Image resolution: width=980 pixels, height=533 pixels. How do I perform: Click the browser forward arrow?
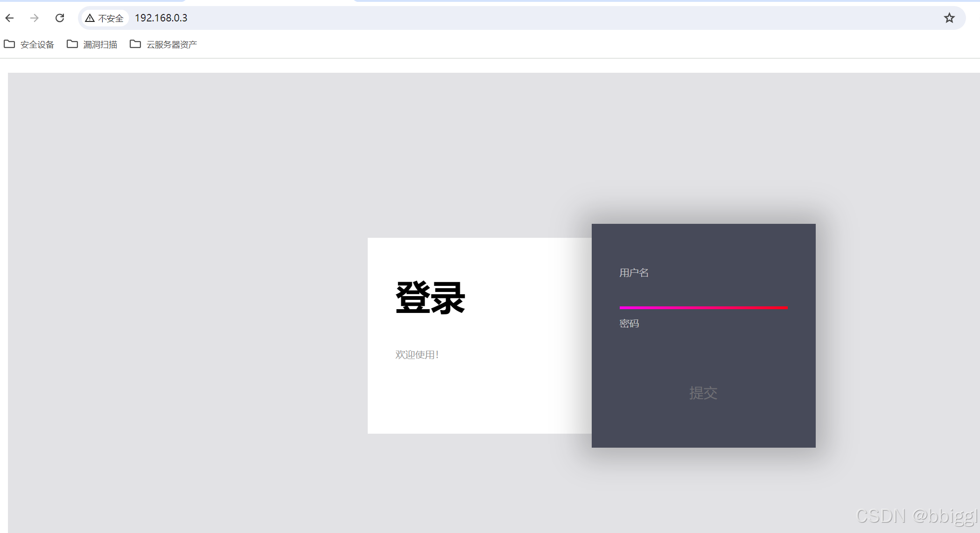34,18
